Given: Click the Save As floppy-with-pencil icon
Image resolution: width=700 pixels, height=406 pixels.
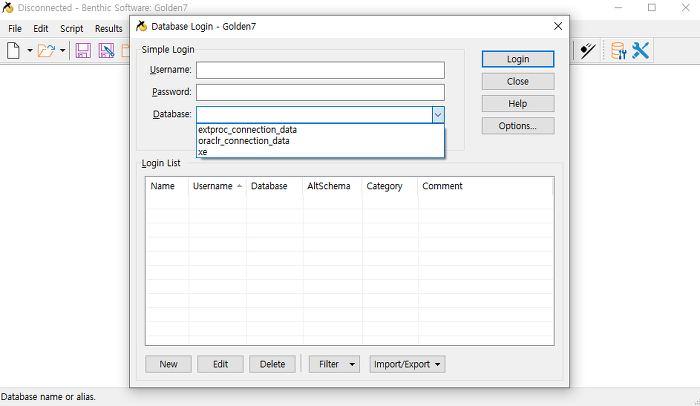Looking at the screenshot, I should (106, 50).
